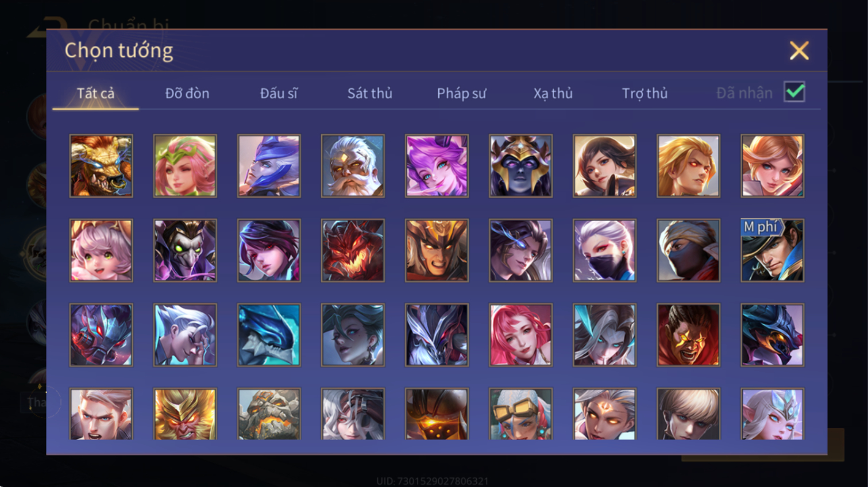
Task: Select the rock golem hero portrait
Action: click(x=269, y=414)
